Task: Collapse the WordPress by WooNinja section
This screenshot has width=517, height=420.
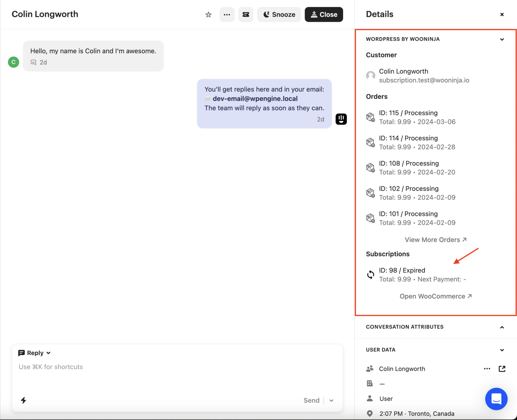Action: [x=502, y=39]
